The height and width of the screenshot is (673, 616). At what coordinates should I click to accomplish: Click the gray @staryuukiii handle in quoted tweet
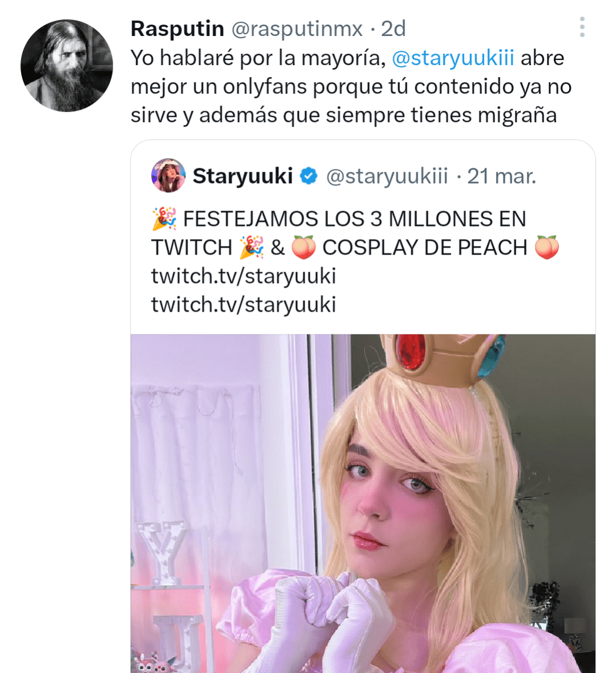(387, 176)
